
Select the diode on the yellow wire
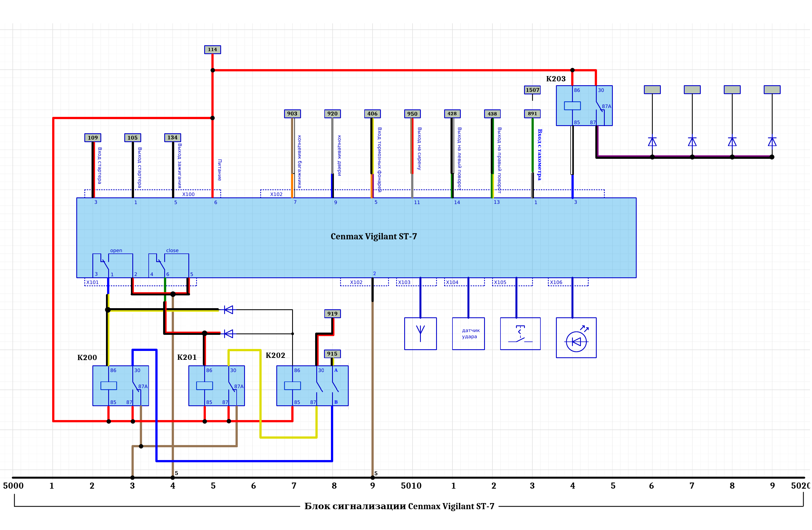point(229,310)
